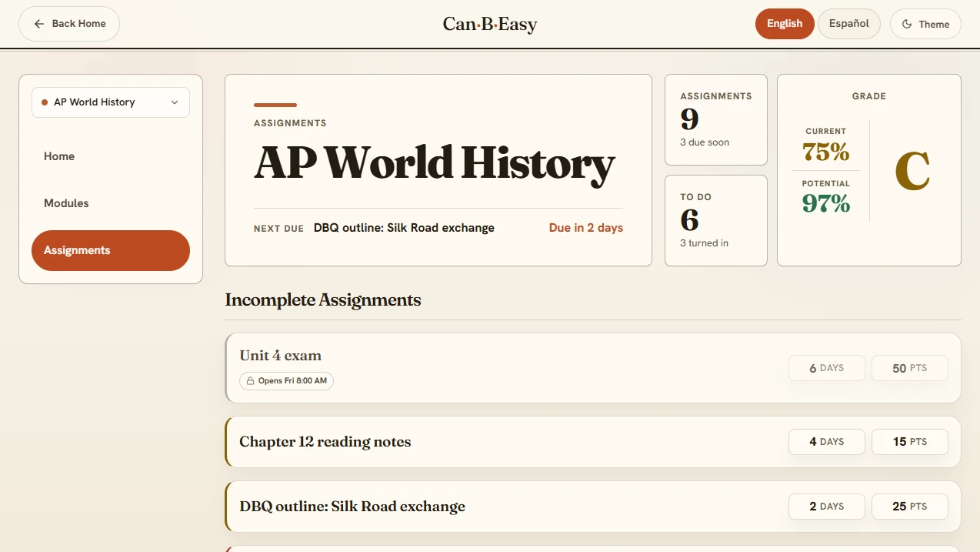980x552 pixels.
Task: Click the 3 due soon text
Action: [705, 142]
